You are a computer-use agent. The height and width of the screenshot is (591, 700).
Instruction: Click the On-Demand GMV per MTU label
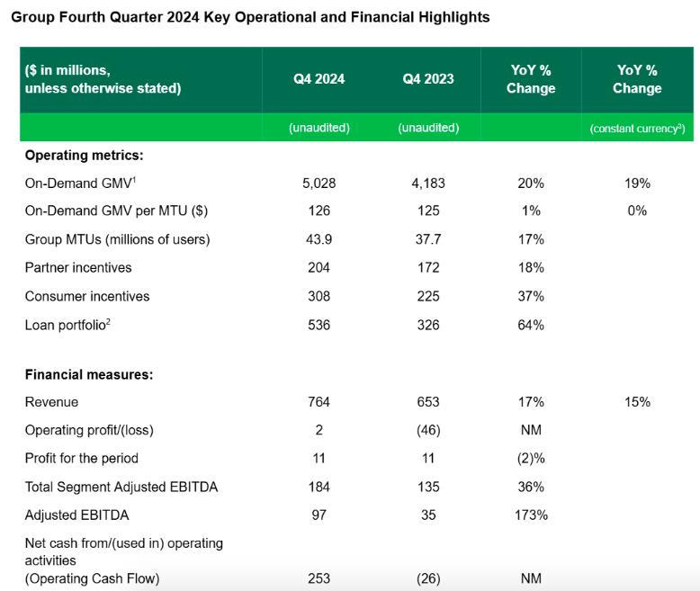(111, 211)
